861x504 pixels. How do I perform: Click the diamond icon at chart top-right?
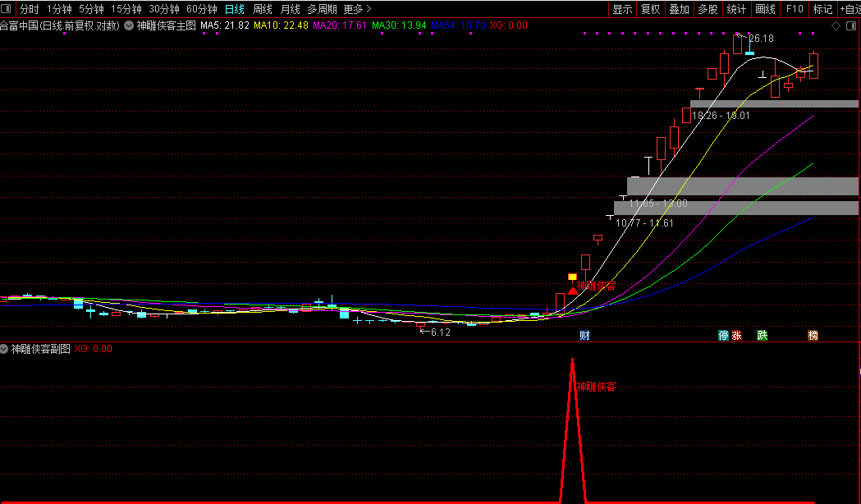click(x=836, y=25)
